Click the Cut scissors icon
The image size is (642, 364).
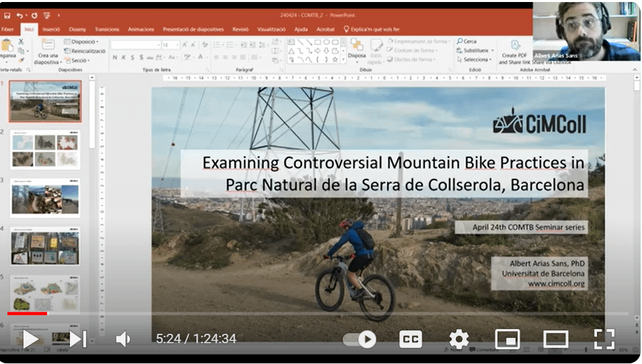click(x=21, y=42)
